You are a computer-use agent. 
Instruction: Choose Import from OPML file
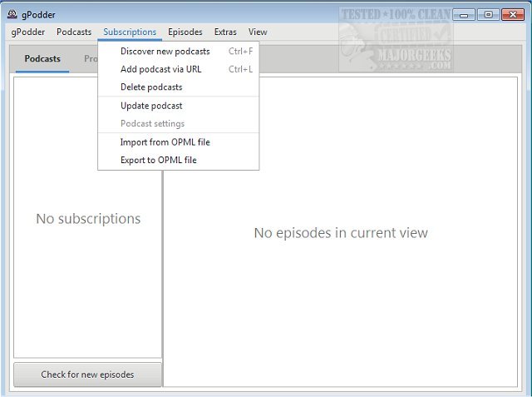click(x=179, y=142)
